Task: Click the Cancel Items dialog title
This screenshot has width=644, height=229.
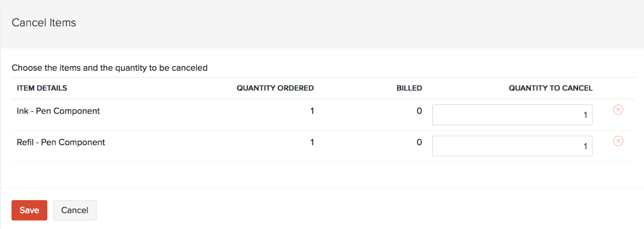Action: click(x=44, y=23)
